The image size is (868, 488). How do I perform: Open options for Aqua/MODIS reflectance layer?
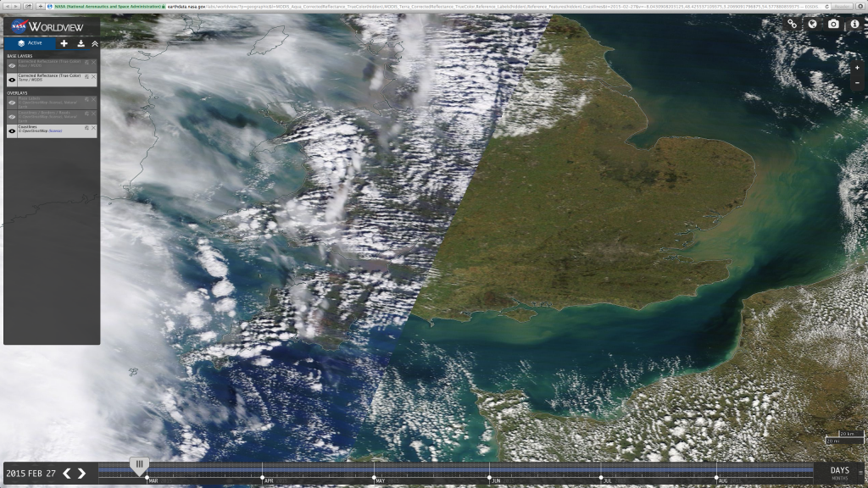coord(86,63)
